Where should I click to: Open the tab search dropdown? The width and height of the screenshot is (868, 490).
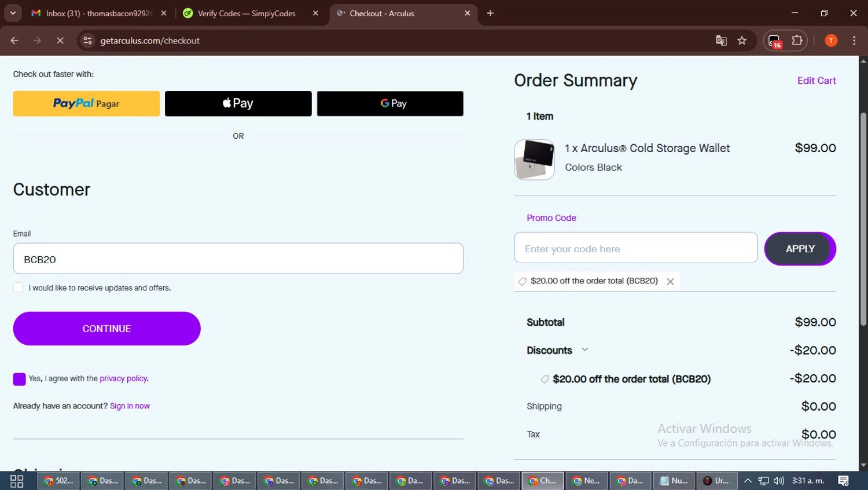click(13, 13)
